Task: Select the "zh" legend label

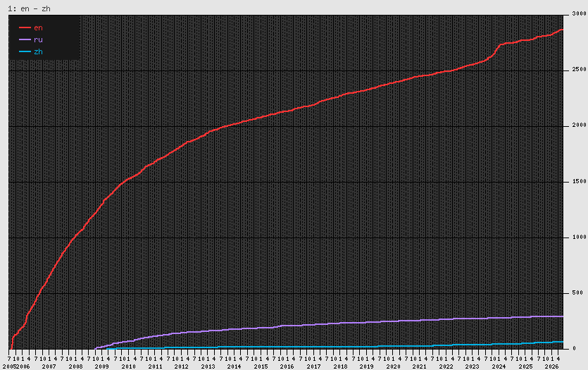Action: (x=38, y=51)
